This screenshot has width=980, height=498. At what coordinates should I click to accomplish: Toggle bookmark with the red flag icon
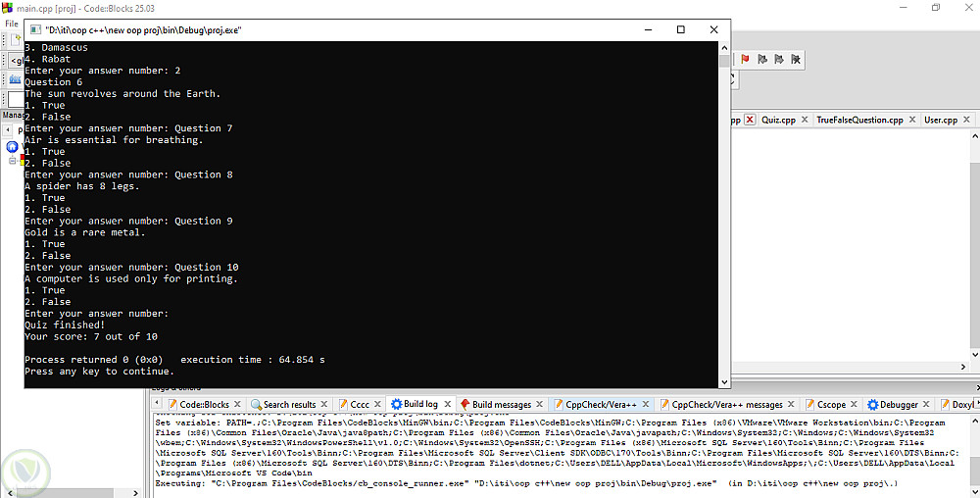(x=745, y=60)
